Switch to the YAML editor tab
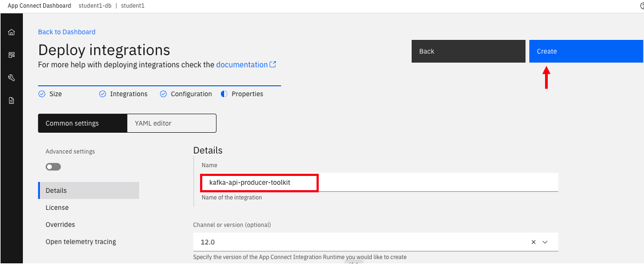The height and width of the screenshot is (265, 644). (171, 123)
